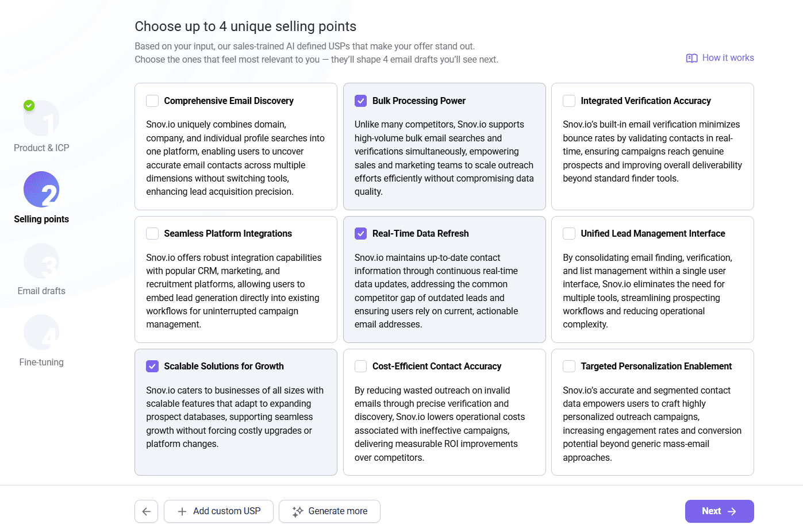The width and height of the screenshot is (803, 532).
Task: Click the book icon beside How it works
Action: tap(691, 58)
